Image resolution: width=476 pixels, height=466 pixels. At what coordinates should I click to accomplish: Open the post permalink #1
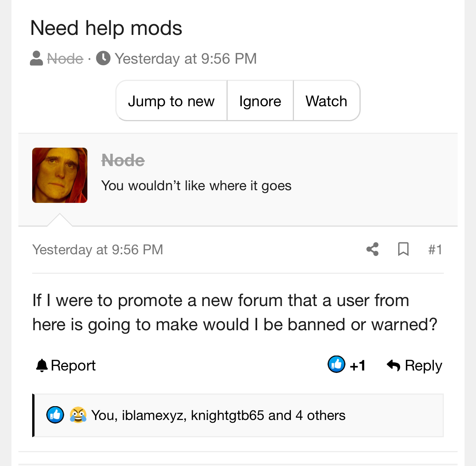435,250
